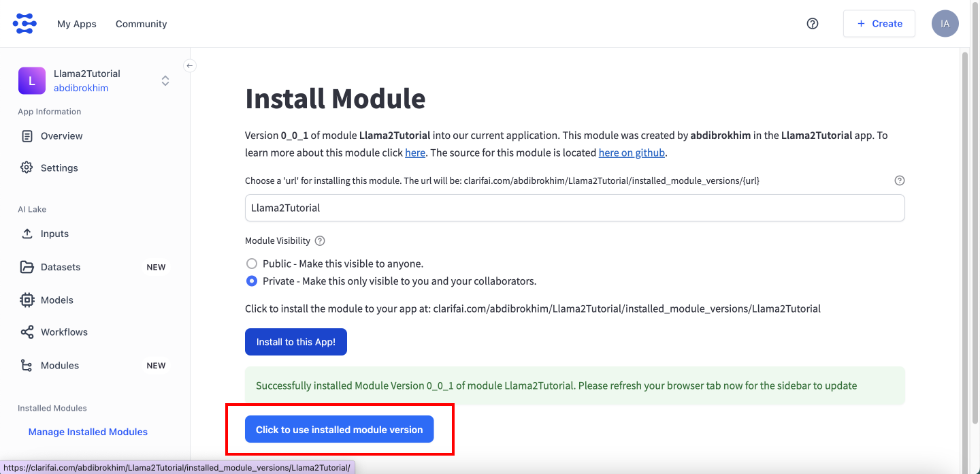Click the module url input field

point(574,208)
